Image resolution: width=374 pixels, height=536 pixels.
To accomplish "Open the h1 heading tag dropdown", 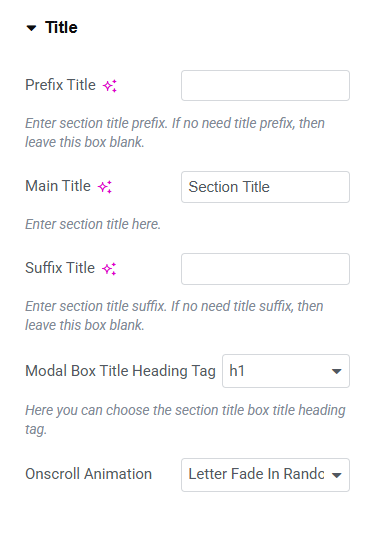I will (286, 371).
